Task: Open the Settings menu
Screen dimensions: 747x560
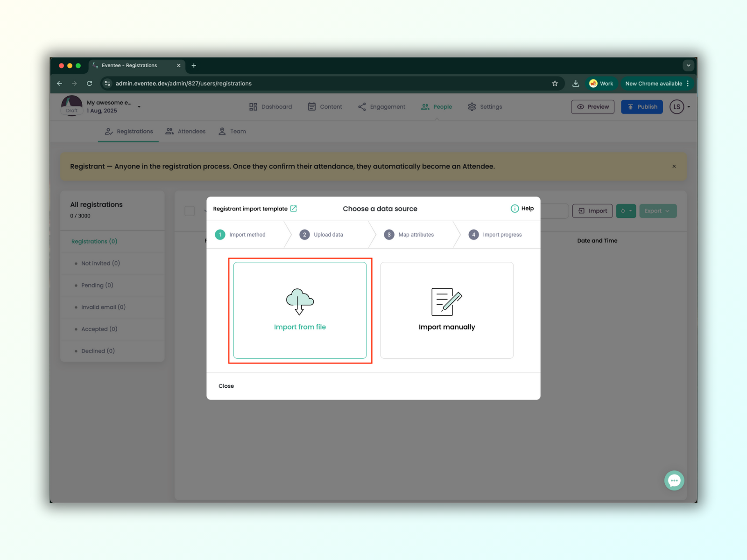Action: click(x=485, y=107)
